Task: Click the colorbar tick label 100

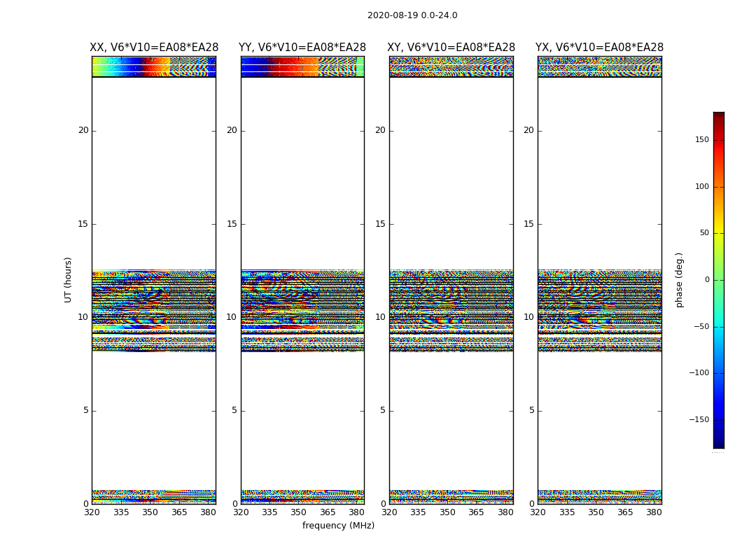Action: click(x=702, y=186)
